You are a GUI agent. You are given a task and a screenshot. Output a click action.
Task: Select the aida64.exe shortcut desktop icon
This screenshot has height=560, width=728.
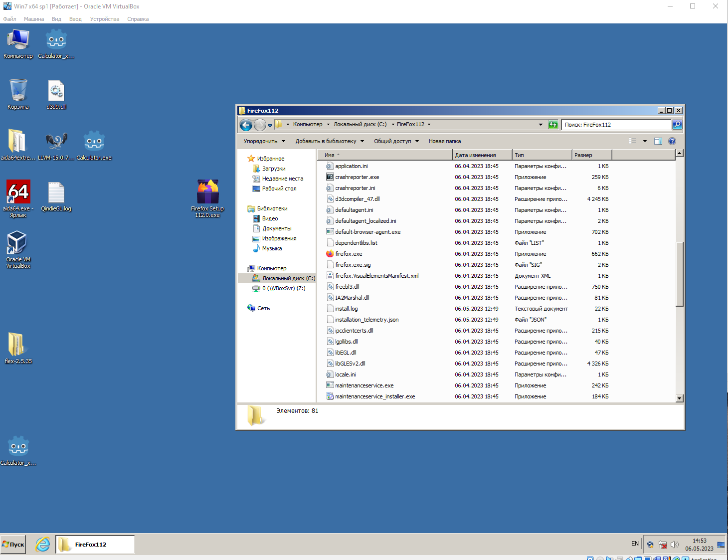(18, 198)
